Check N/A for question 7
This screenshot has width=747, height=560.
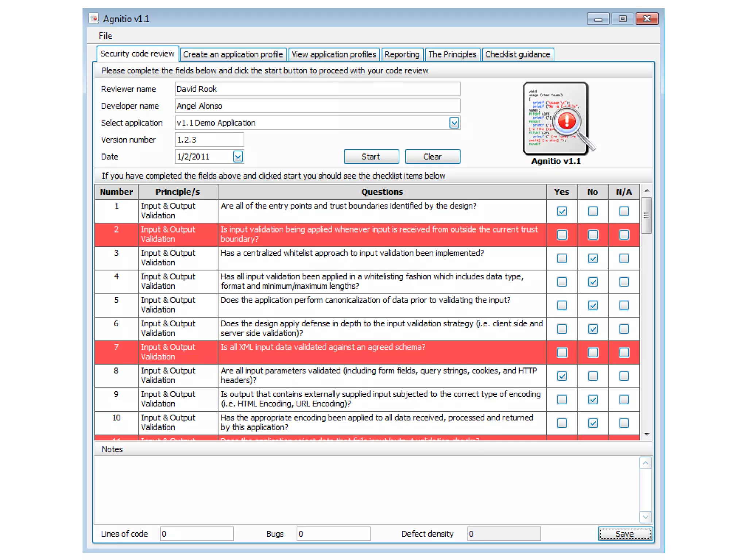click(x=624, y=353)
